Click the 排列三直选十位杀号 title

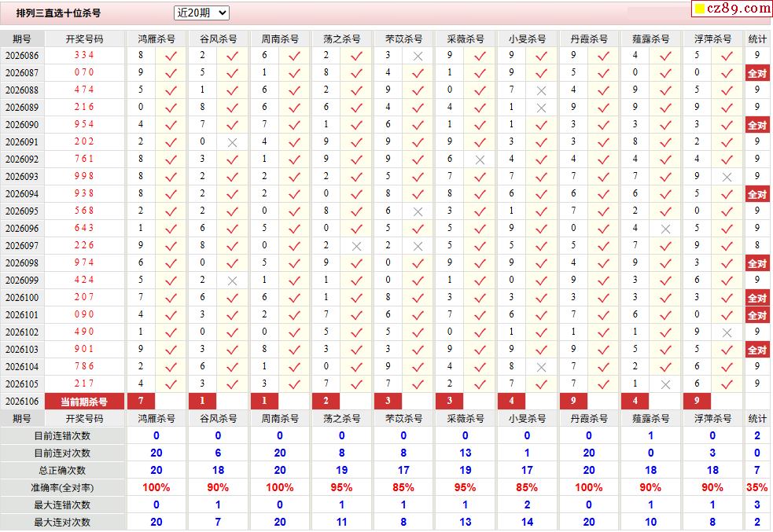pyautogui.click(x=59, y=13)
